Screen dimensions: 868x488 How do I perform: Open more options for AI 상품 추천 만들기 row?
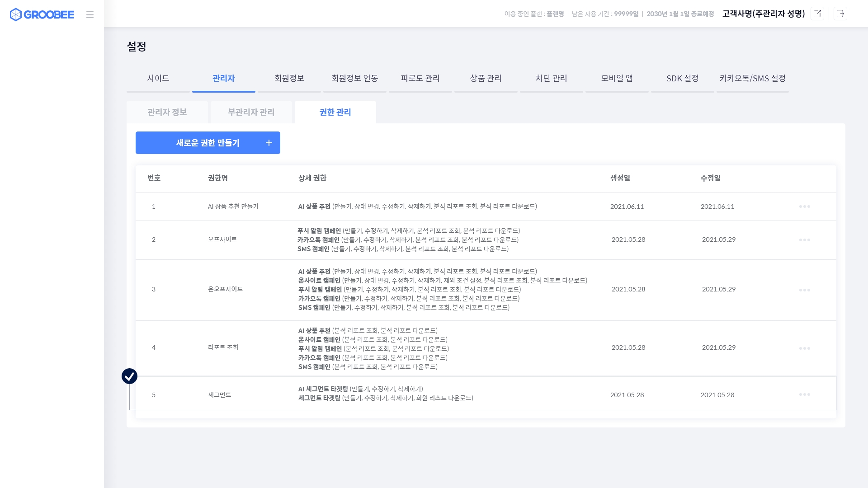click(x=804, y=206)
